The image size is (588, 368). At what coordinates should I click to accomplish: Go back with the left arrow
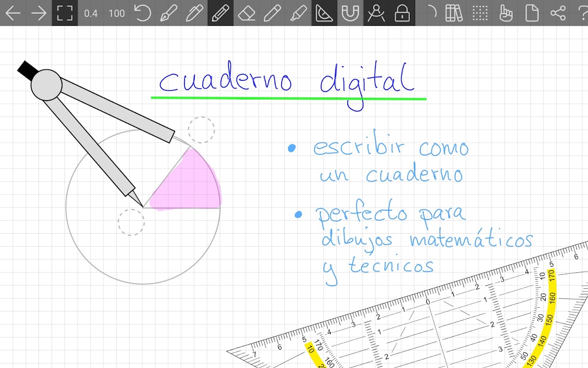13,13
